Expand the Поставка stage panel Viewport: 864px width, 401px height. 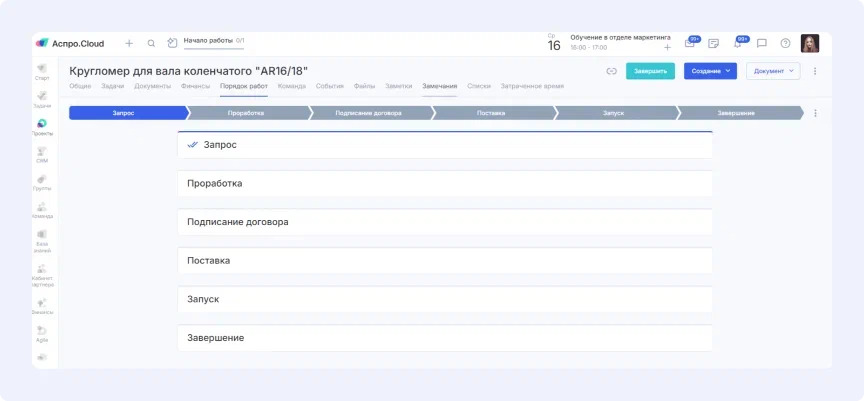pos(445,261)
